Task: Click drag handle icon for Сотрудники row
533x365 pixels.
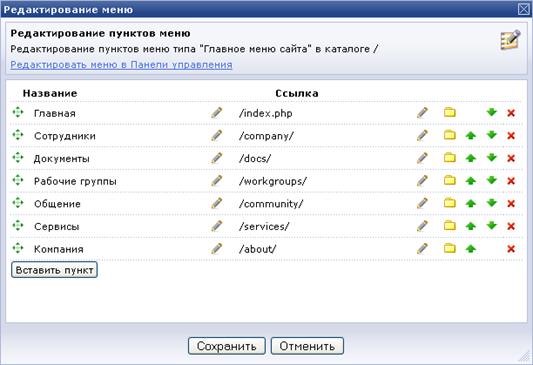Action: [x=18, y=135]
